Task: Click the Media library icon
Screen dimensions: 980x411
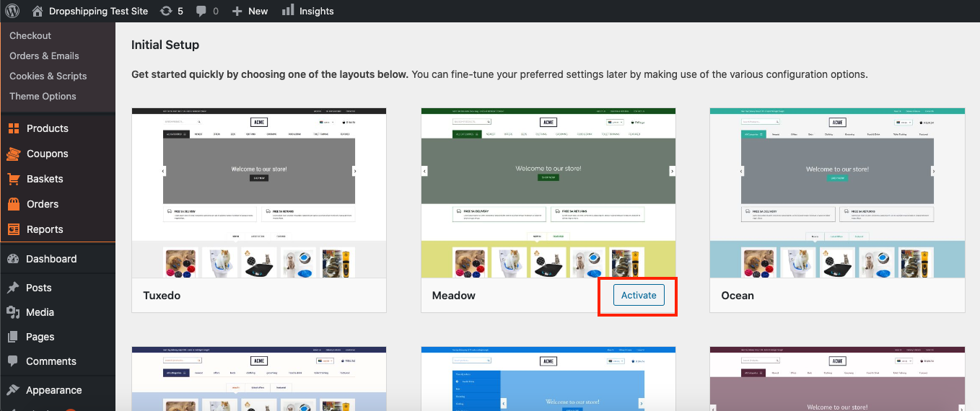Action: coord(13,312)
